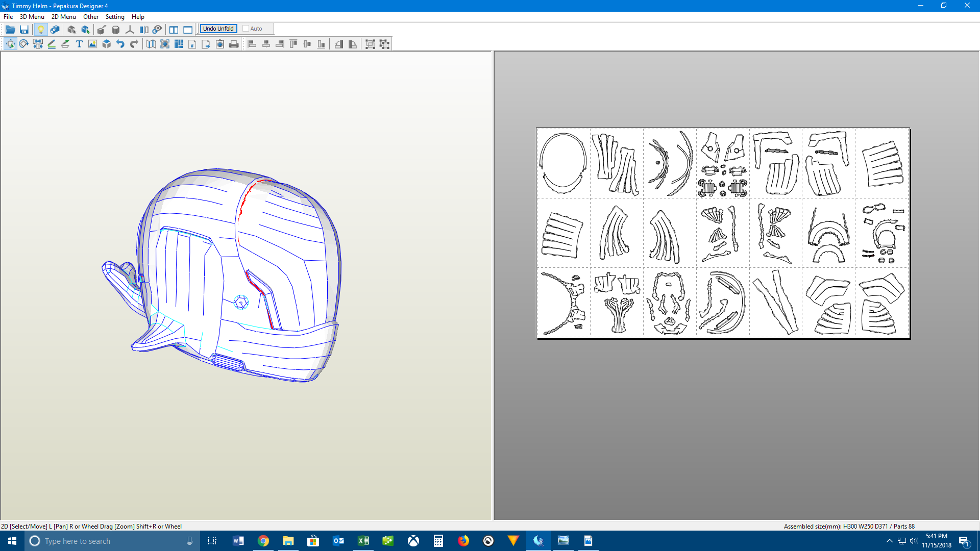Select the Select/Move parts tool
Screen dimensions: 980x551
(10, 44)
